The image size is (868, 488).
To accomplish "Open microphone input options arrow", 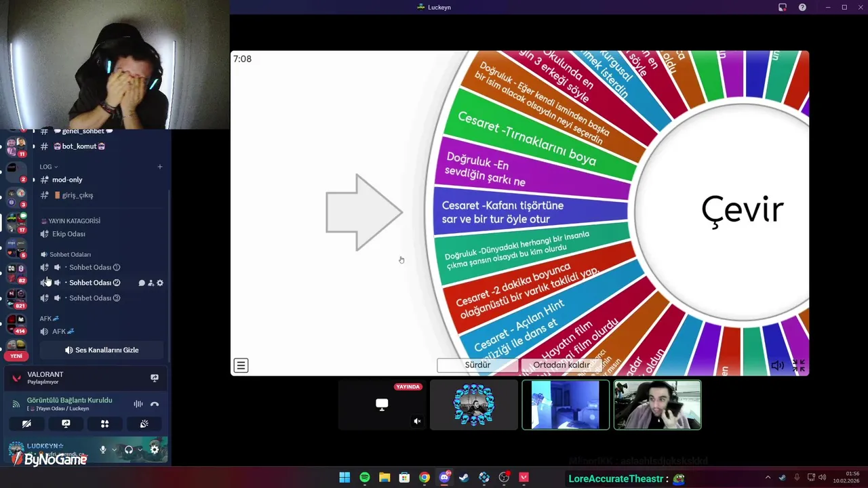I will point(113,449).
